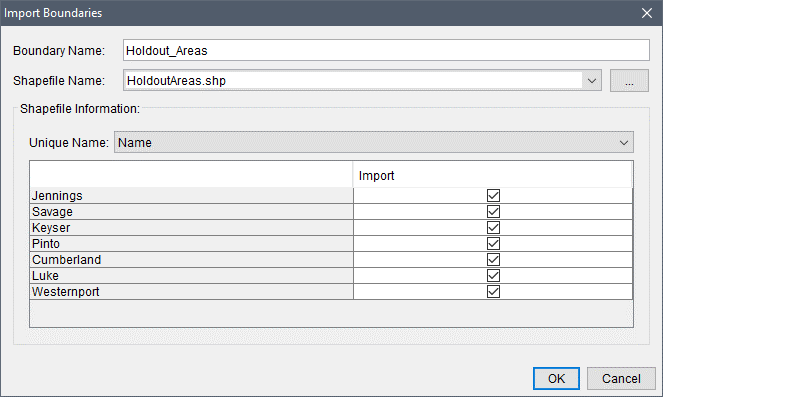
Task: Confirm import with OK button
Action: point(556,379)
